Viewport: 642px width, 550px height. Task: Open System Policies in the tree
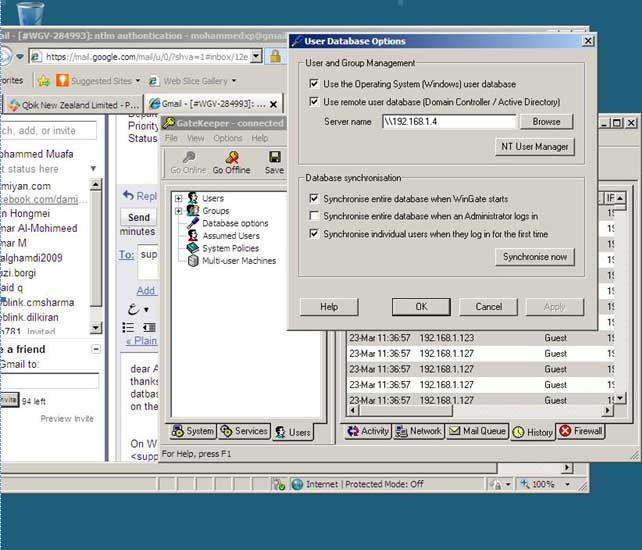point(231,248)
